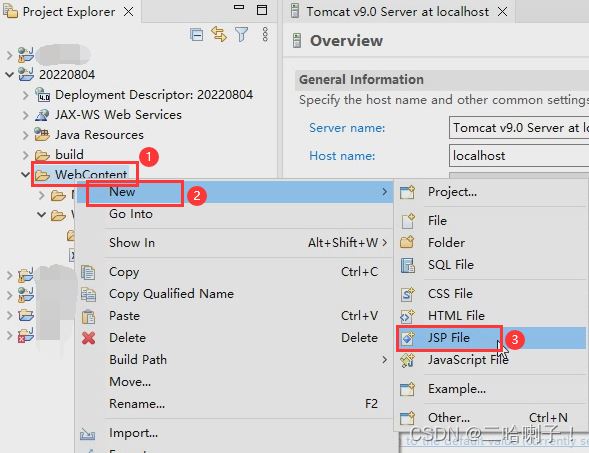Viewport: 589px width, 453px height.
Task: Expand JAX-WS Web Services node
Action: click(25, 115)
